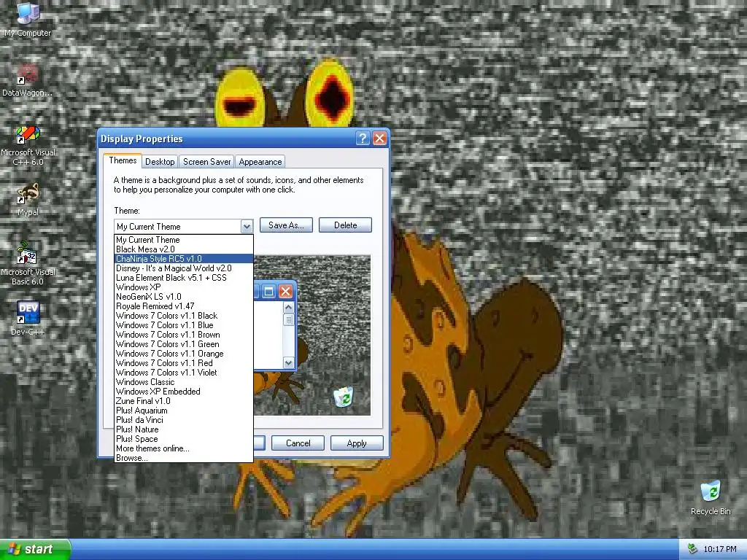
Task: Switch to the Screen Saver tab
Action: [206, 162]
